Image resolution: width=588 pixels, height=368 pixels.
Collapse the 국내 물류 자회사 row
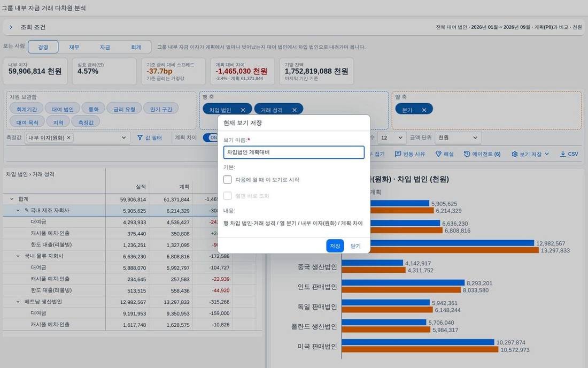coord(18,256)
